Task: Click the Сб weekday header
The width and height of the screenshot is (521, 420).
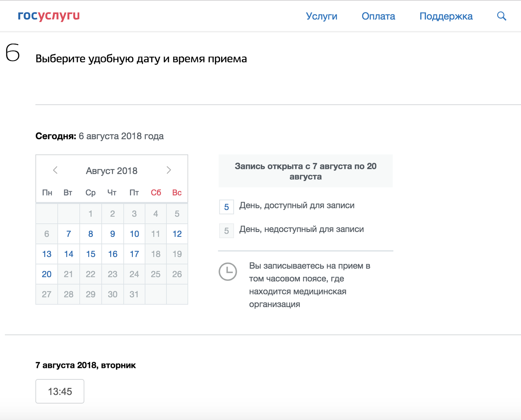Action: [x=156, y=193]
